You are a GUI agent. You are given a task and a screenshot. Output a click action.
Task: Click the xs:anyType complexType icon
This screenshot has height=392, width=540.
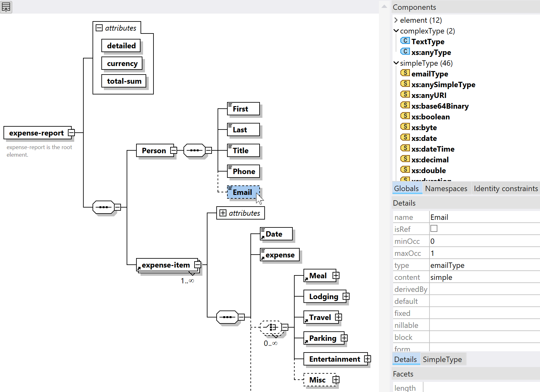[x=405, y=51]
